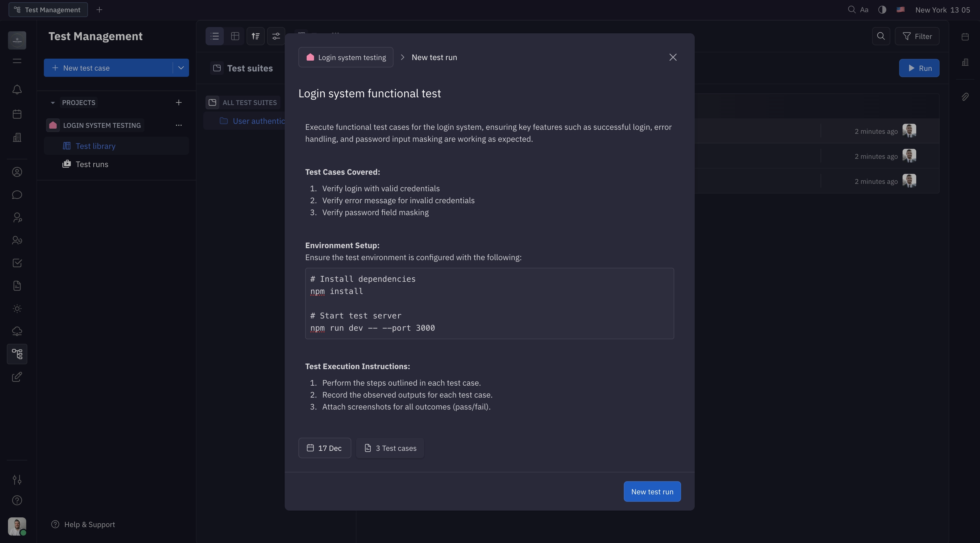The height and width of the screenshot is (543, 980).
Task: Collapse the PROJECTS section chevron
Action: point(53,103)
